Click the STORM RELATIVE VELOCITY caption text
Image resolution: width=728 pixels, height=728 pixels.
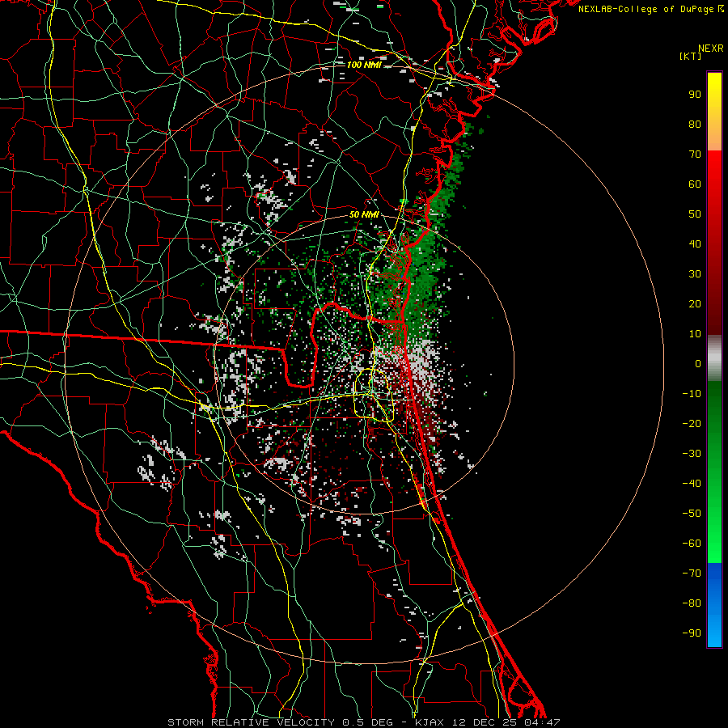tap(251, 722)
